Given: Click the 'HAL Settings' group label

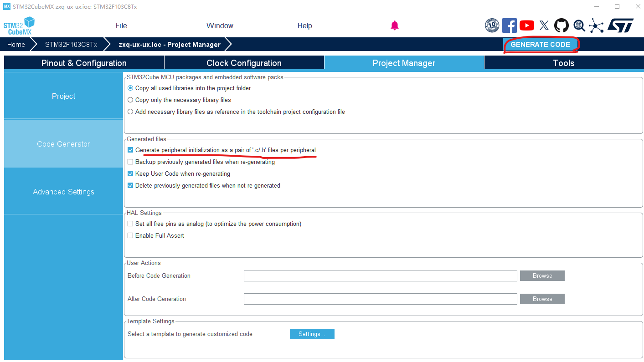Looking at the screenshot, I should [144, 213].
